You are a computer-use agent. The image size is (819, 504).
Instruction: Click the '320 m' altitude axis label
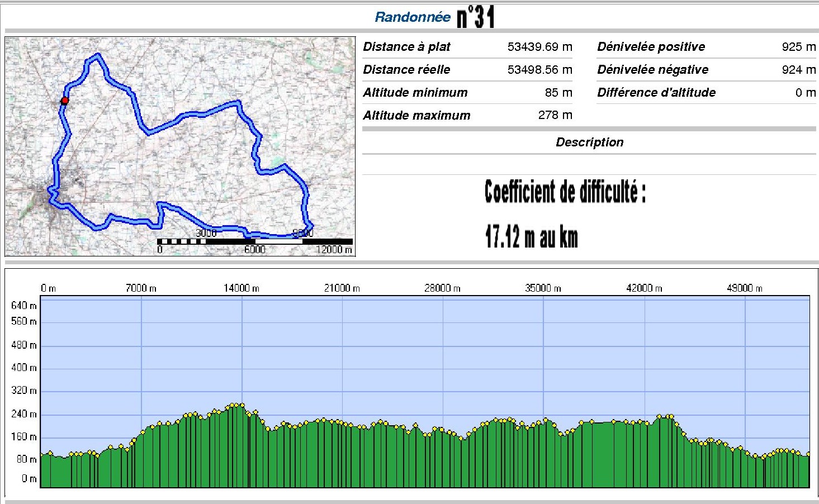click(23, 391)
